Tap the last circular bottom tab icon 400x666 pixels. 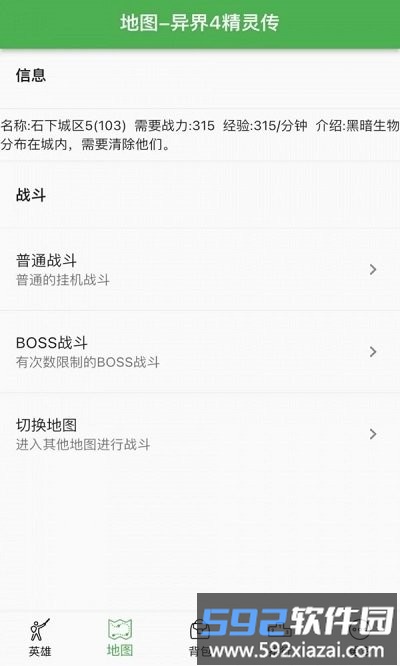coord(359,629)
